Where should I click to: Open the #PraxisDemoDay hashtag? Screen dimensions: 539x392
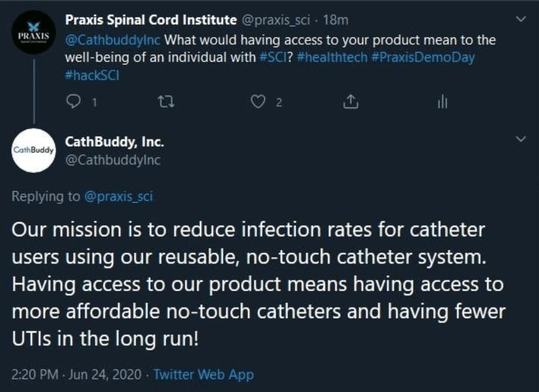(x=422, y=58)
